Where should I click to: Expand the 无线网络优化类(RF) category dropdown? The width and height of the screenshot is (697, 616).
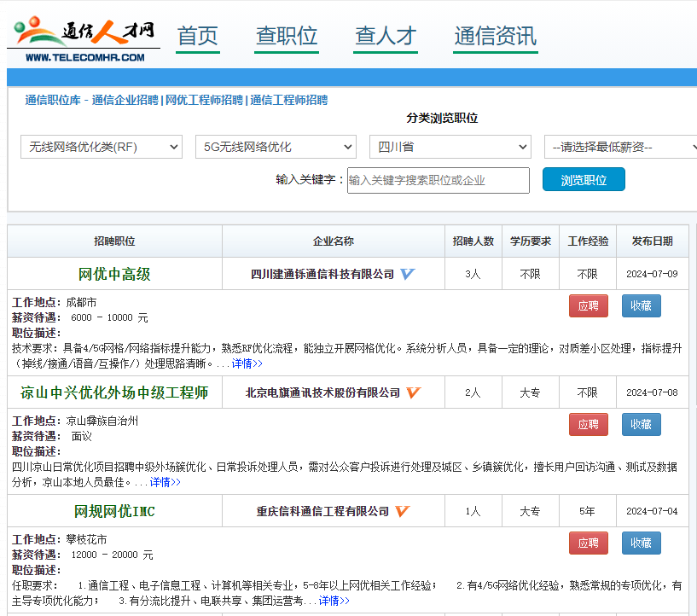click(102, 147)
